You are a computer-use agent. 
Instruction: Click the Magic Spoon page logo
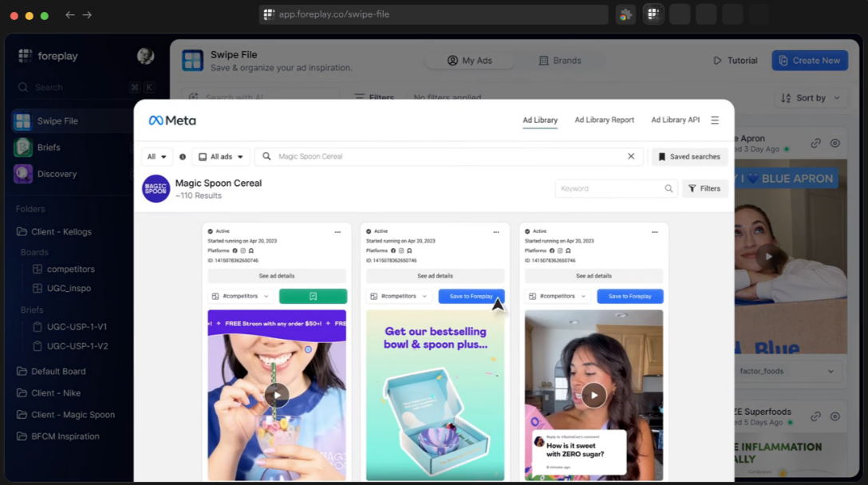(x=156, y=189)
